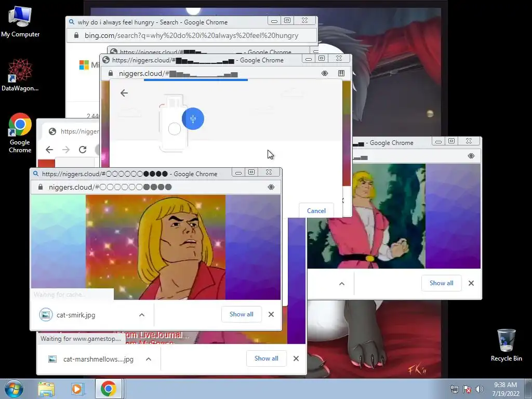Open the Action Center flag tray icon

pos(467,389)
